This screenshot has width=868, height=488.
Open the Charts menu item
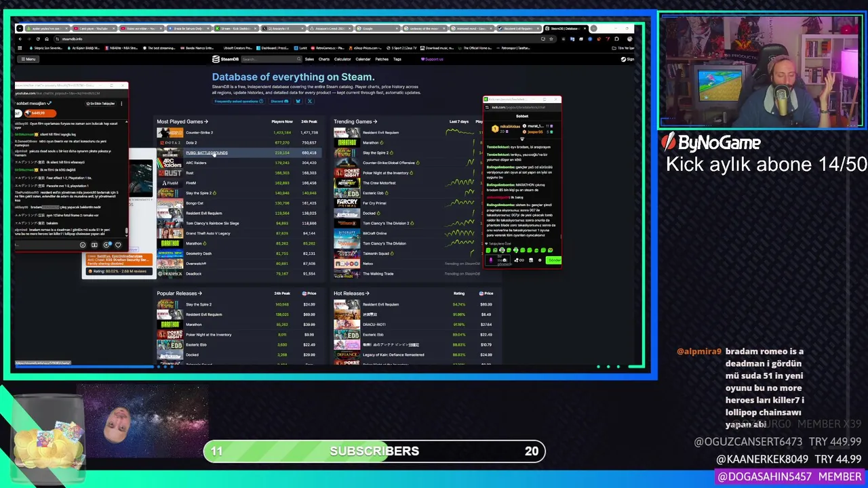tap(324, 59)
